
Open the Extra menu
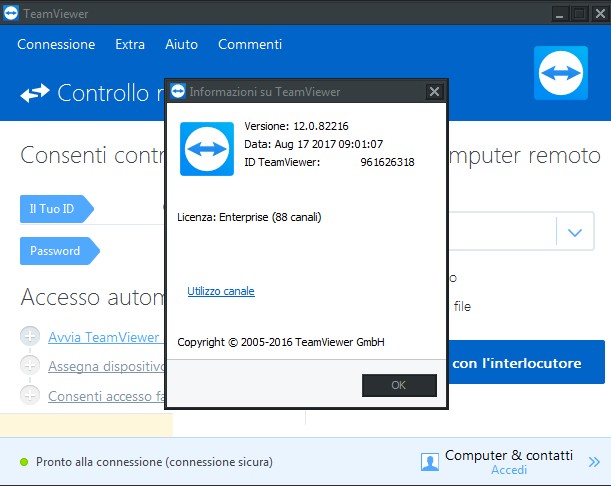[130, 44]
